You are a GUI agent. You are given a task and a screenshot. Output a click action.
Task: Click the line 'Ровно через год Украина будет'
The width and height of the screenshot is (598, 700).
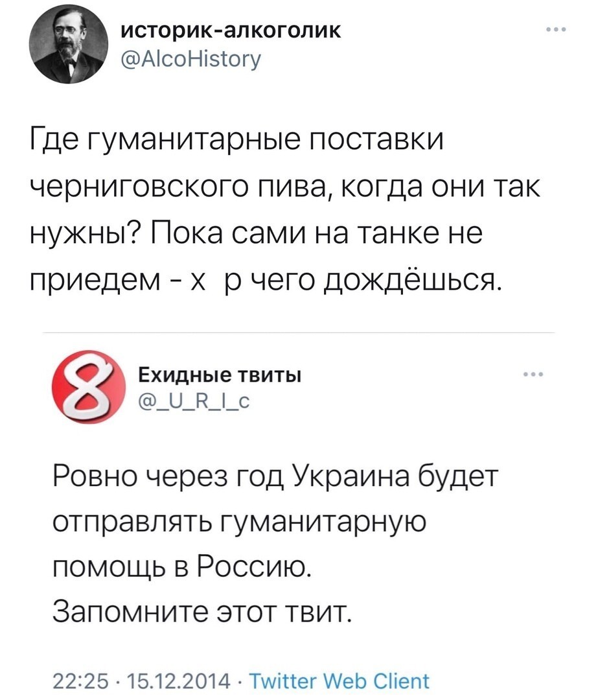tap(274, 477)
